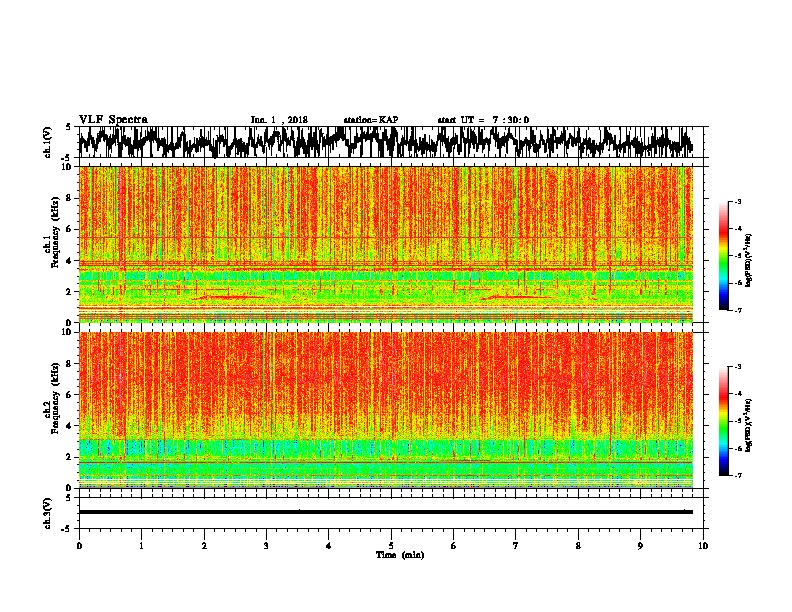
Task: Click inside the ch.1 spectrogram plot
Action: pos(386,244)
